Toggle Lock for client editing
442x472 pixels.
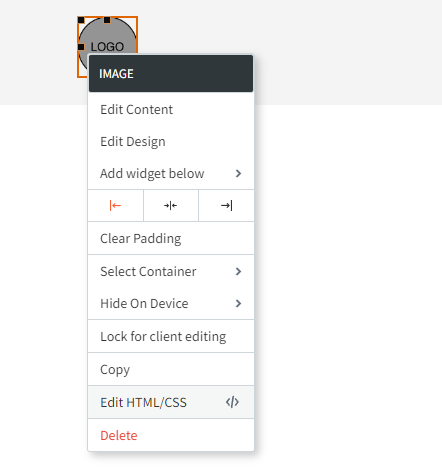171,336
